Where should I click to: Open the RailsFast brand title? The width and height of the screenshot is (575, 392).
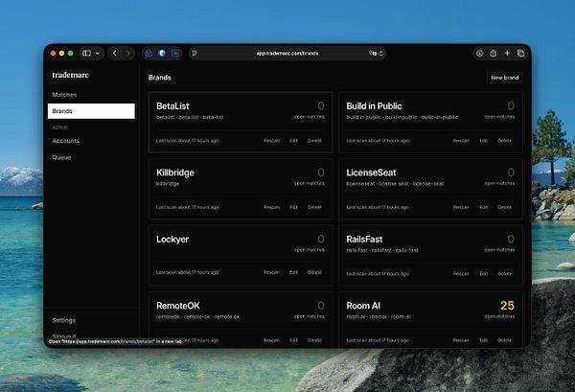click(364, 240)
